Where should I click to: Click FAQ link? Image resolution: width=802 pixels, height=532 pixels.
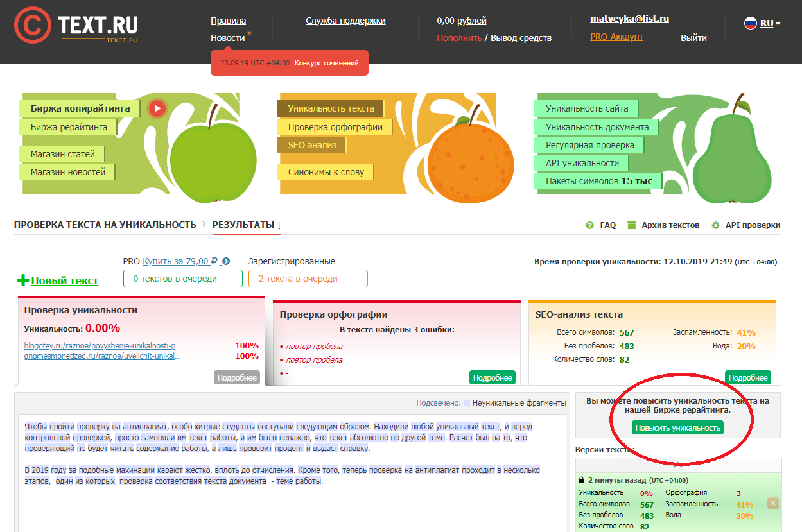tap(608, 225)
